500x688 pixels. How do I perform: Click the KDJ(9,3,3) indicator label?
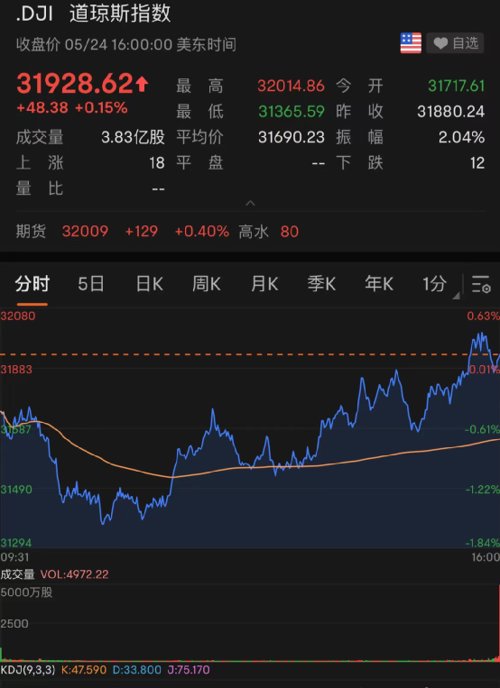(28, 670)
